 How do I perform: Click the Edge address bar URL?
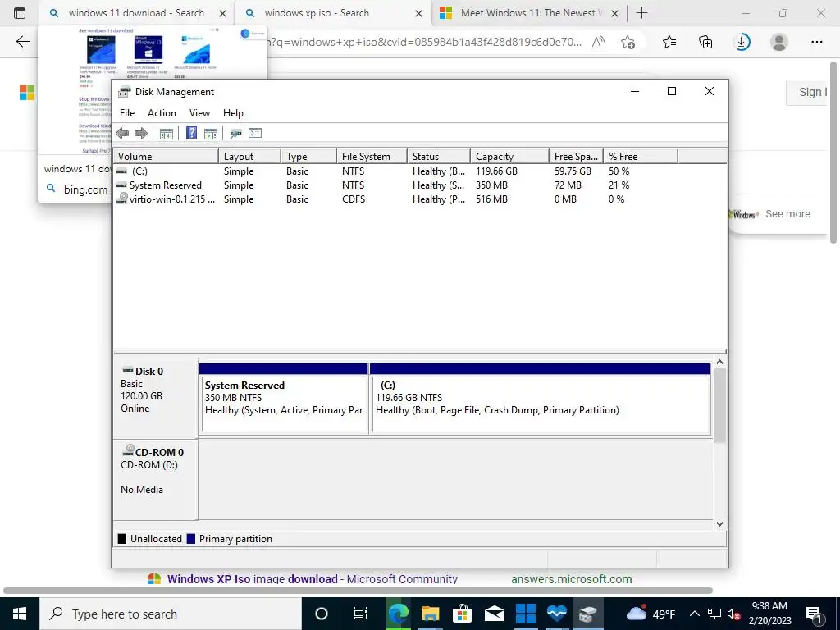(x=425, y=42)
